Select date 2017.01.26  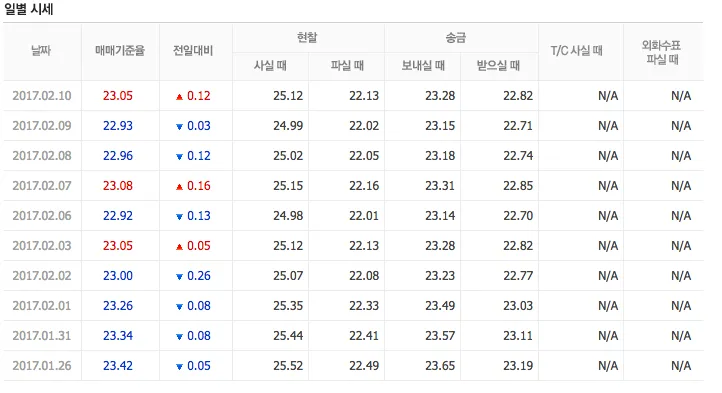(42, 365)
